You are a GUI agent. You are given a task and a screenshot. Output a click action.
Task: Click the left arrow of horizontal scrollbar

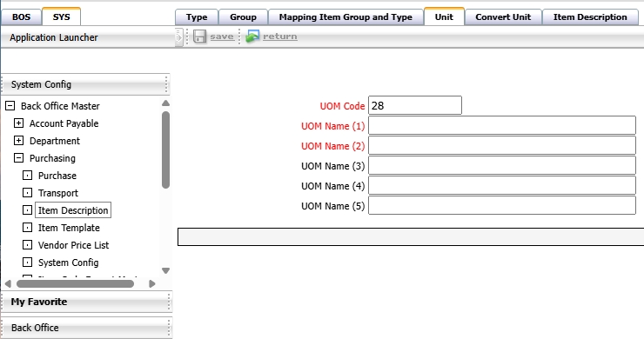pos(8,283)
